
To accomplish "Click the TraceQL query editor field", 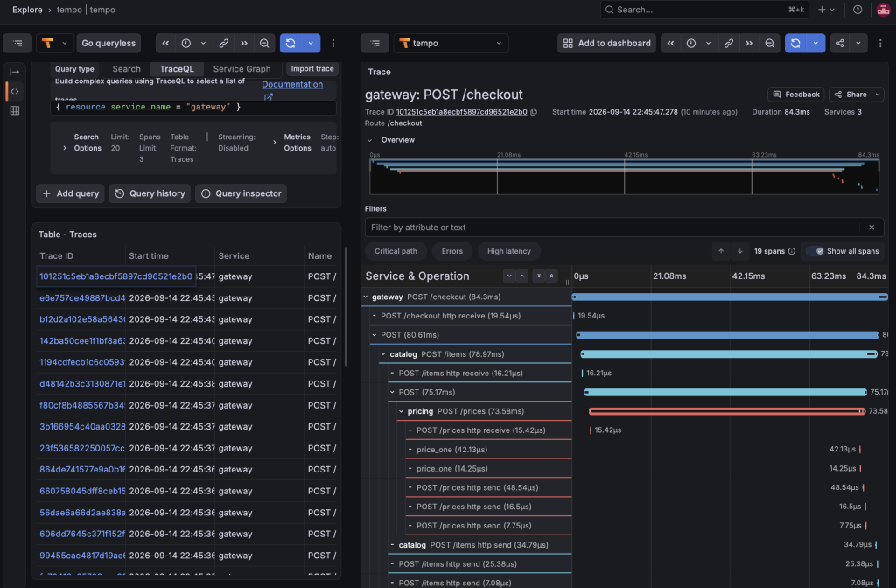I will tap(193, 107).
